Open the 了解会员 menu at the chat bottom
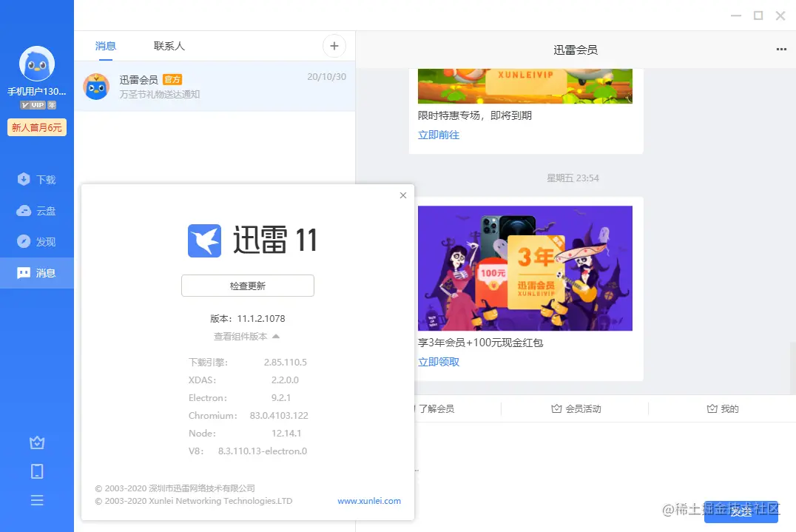 (436, 409)
